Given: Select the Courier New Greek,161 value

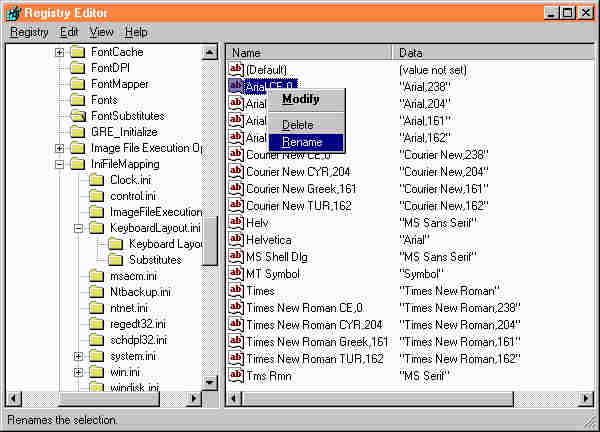Looking at the screenshot, I should pos(301,189).
